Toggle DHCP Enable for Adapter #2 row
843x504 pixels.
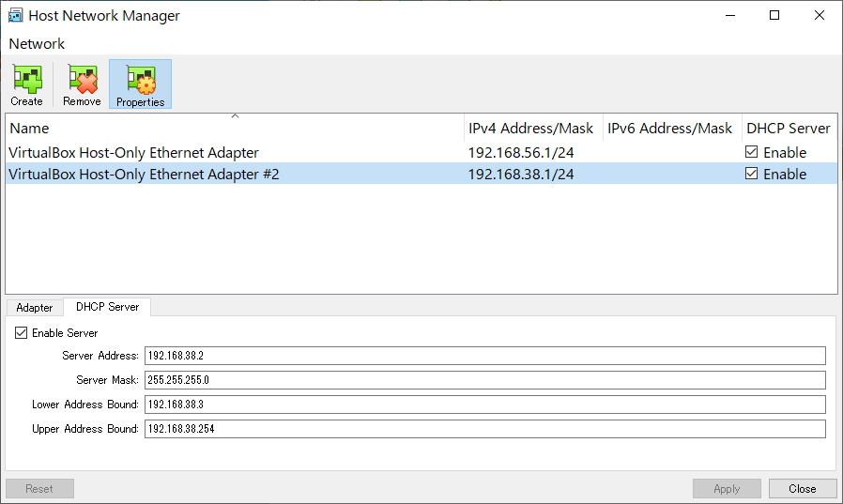(752, 174)
